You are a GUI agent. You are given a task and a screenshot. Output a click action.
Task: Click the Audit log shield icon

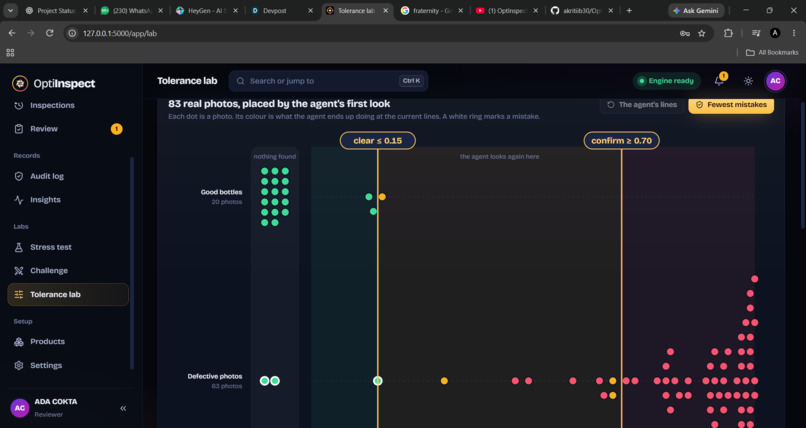(x=19, y=176)
